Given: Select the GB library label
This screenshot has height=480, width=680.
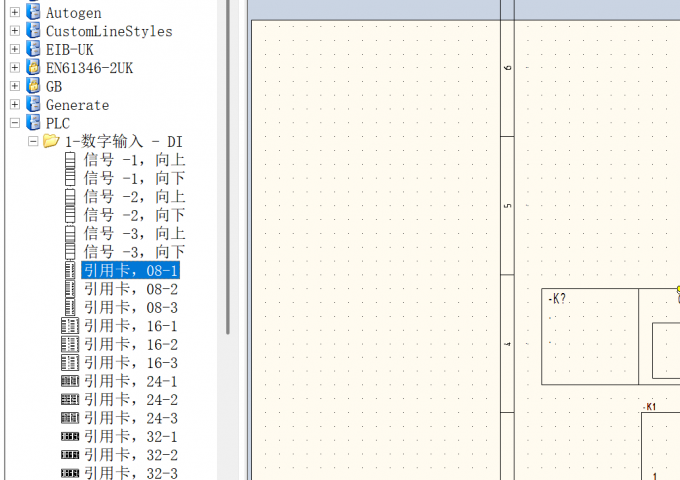Looking at the screenshot, I should tap(54, 86).
